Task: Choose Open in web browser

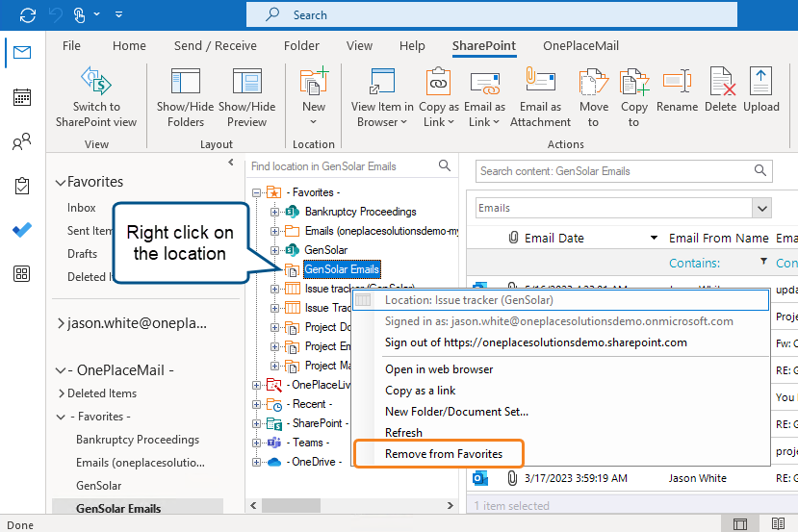Action: point(439,369)
